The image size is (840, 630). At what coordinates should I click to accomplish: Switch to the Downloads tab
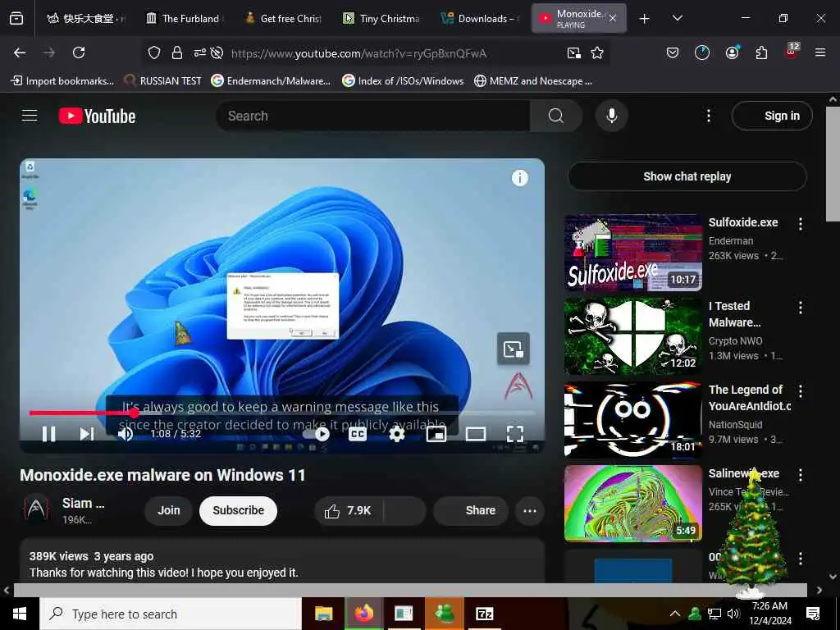tap(480, 18)
